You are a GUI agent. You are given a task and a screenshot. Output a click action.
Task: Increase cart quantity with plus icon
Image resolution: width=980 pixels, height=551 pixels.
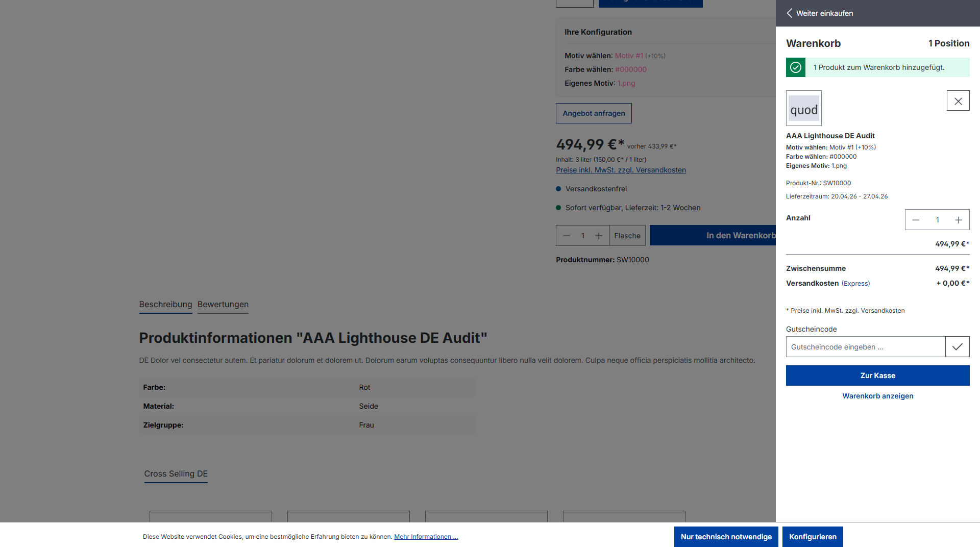[959, 220]
